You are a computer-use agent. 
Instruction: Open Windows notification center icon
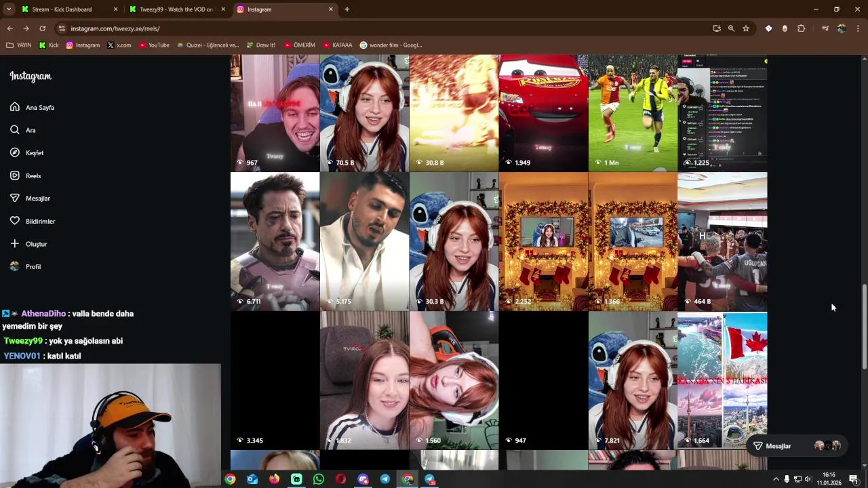pos(854,479)
